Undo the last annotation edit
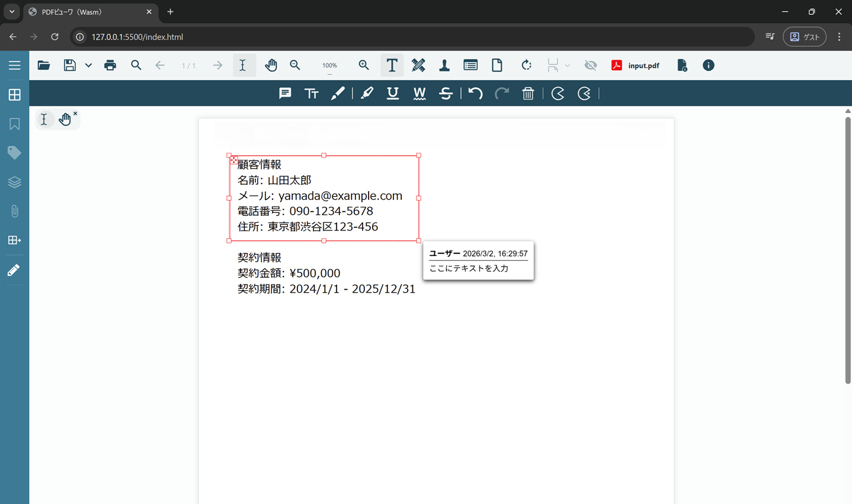 point(475,93)
